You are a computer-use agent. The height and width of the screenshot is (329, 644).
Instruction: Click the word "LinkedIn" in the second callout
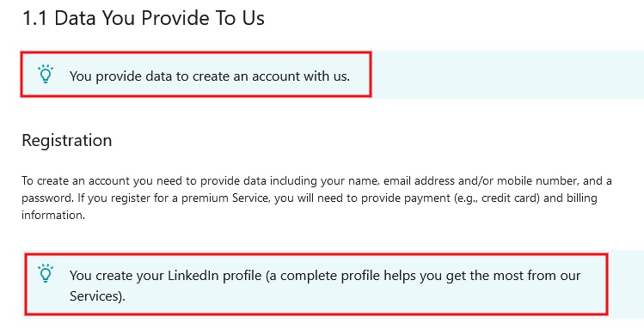(193, 275)
